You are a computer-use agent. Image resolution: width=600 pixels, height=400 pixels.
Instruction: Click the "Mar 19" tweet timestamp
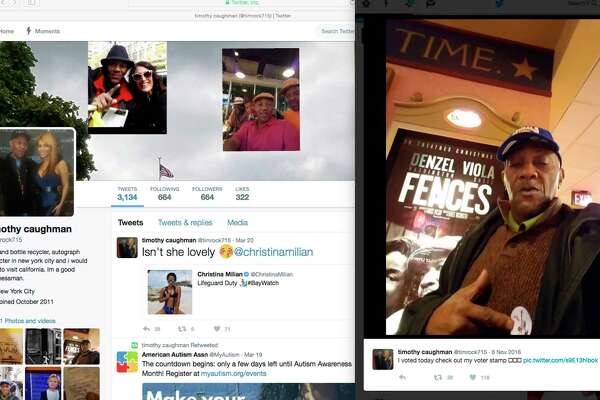pyautogui.click(x=253, y=354)
